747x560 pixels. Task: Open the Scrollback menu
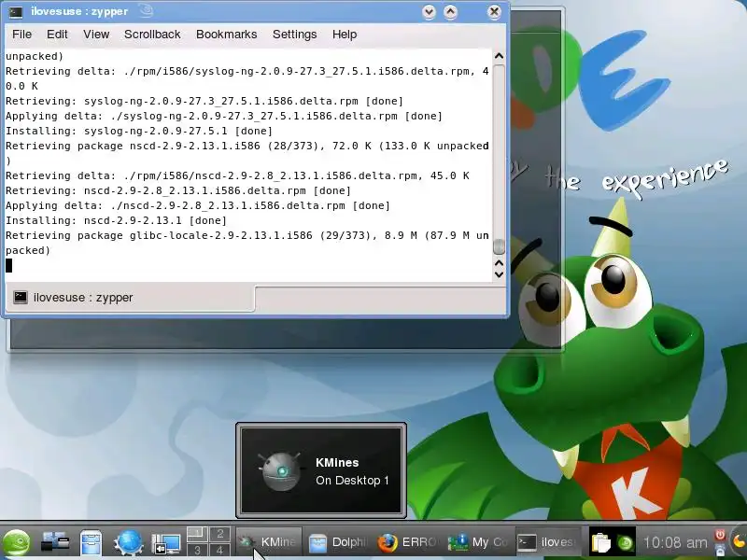152,35
